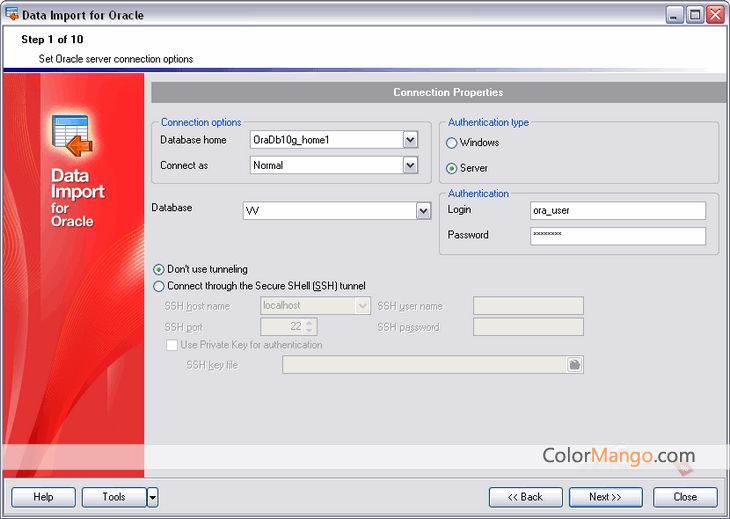This screenshot has height=519, width=730.
Task: Select Connect through the Secure SHell tunnel
Action: 159,286
